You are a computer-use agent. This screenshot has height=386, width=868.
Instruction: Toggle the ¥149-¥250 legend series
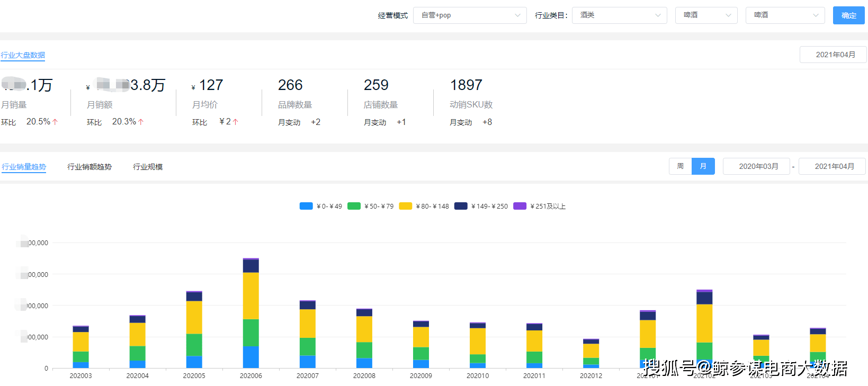[481, 206]
